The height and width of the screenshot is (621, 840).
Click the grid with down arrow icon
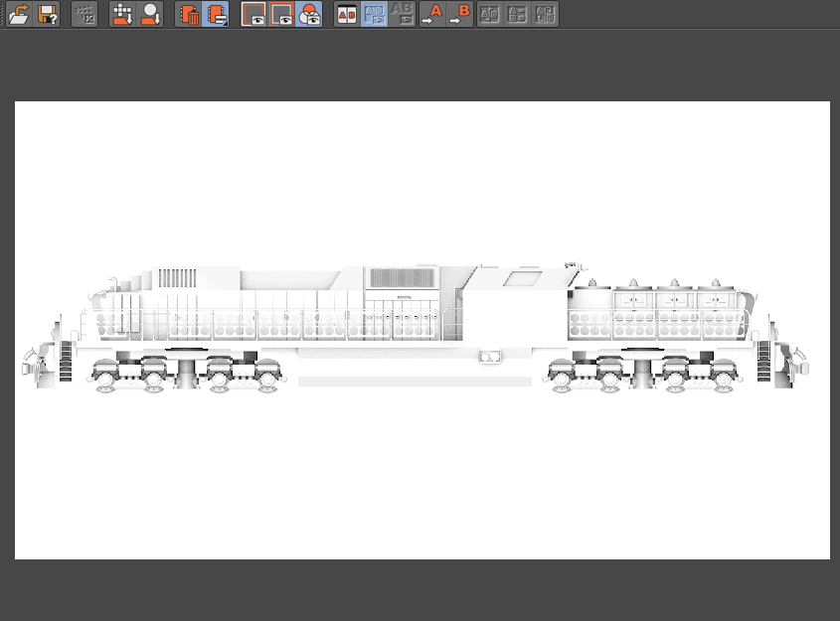(x=122, y=14)
